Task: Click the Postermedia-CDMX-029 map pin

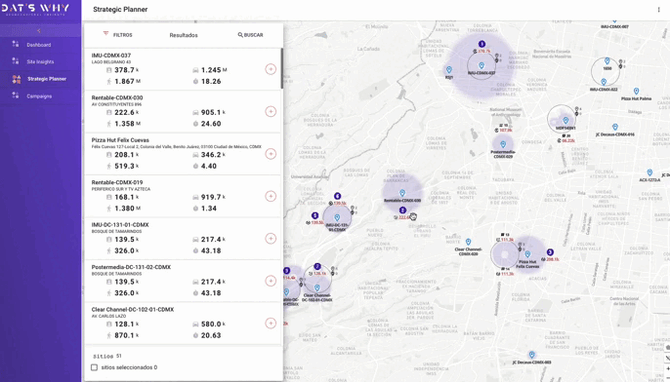Action: pyautogui.click(x=503, y=144)
